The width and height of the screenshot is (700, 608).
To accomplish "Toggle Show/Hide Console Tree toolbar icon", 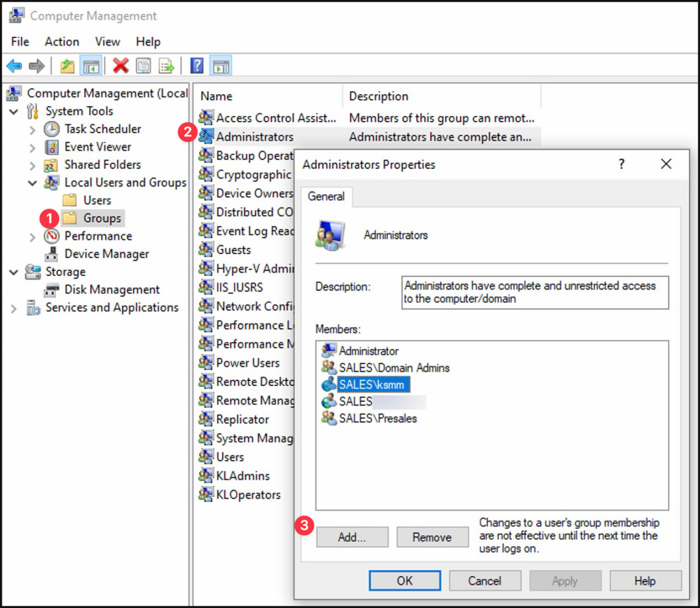I will coord(91,66).
